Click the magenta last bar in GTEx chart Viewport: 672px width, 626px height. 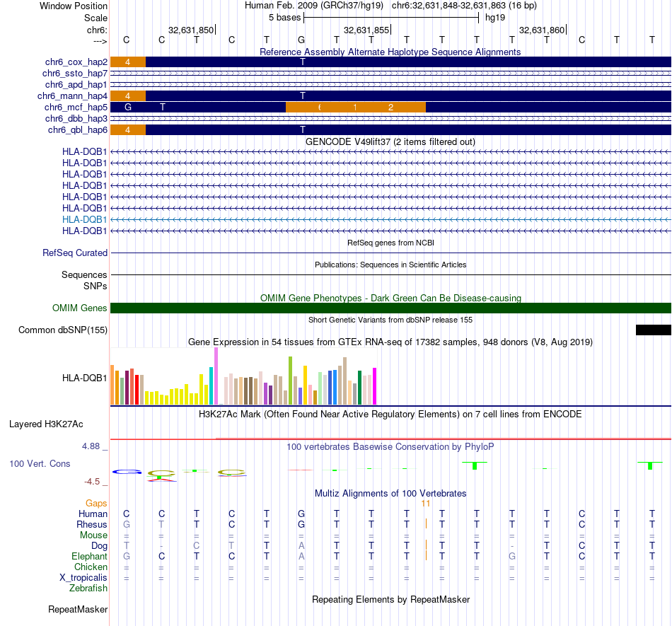pyautogui.click(x=374, y=386)
